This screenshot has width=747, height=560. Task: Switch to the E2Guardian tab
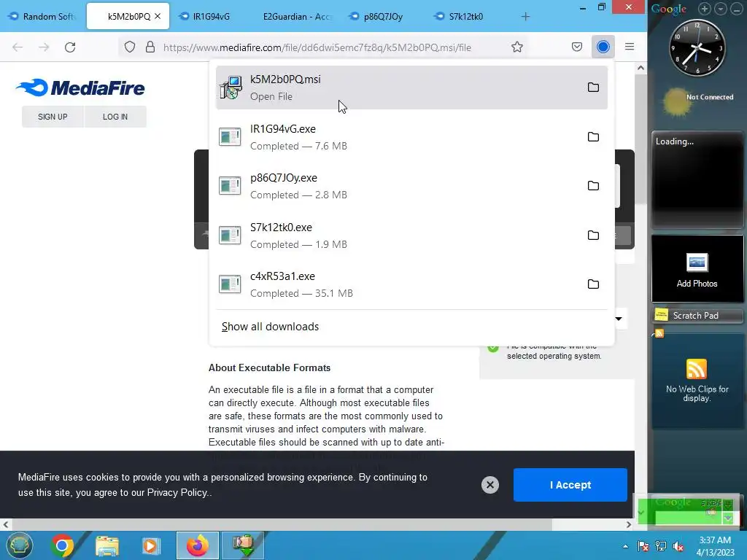tap(296, 16)
